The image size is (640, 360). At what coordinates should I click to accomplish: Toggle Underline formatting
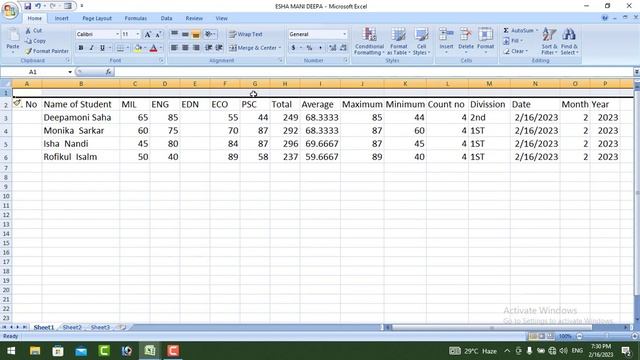(x=102, y=48)
